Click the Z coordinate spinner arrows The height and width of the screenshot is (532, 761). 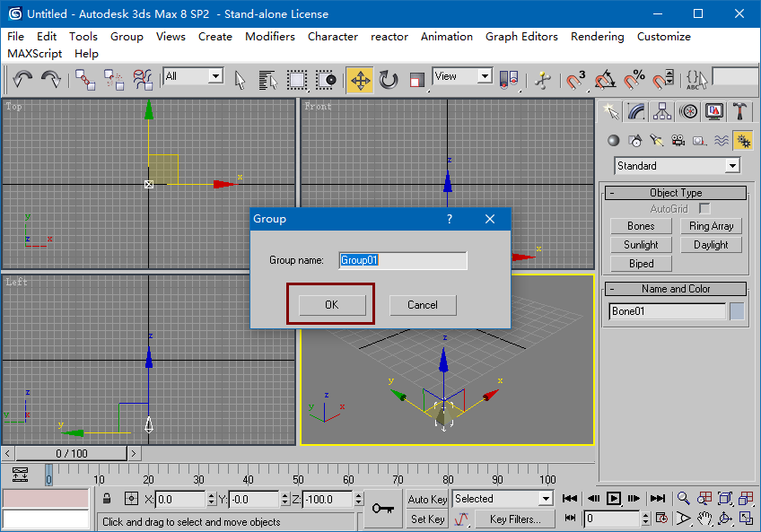(358, 499)
